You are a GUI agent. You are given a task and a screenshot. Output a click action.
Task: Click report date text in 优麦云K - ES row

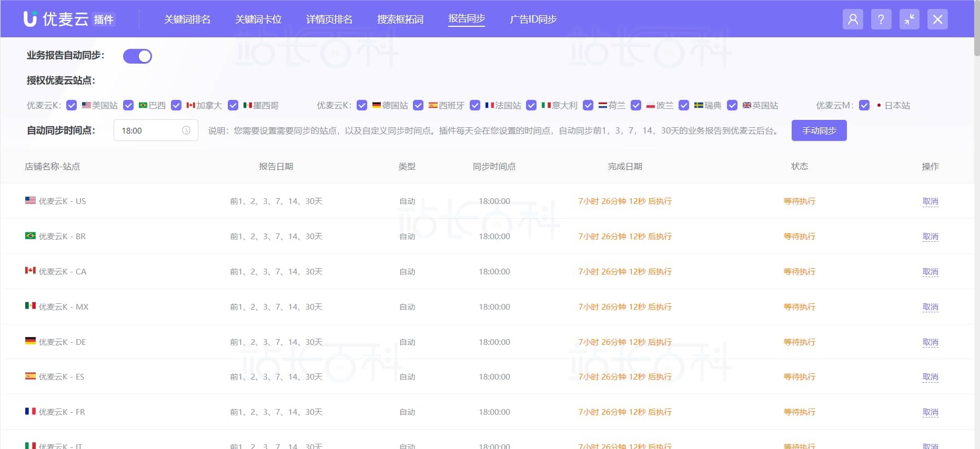[276, 376]
